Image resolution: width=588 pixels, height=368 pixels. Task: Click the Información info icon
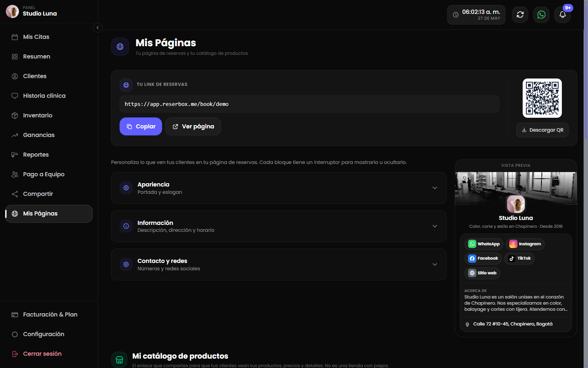coord(126,226)
